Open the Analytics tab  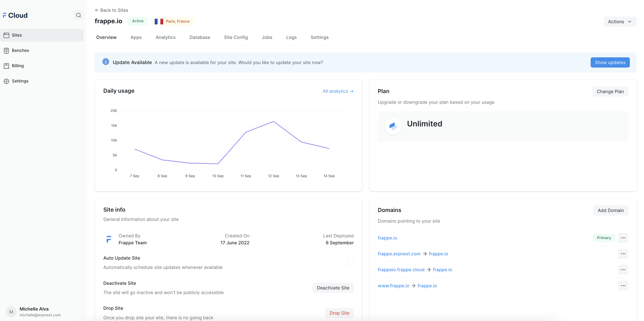click(166, 37)
